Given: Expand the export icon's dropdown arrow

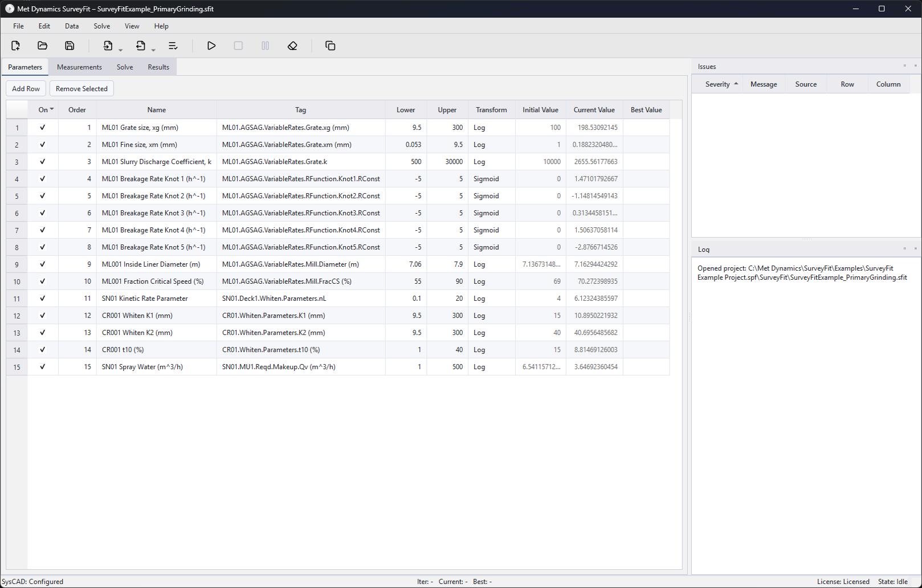Looking at the screenshot, I should (x=153, y=50).
